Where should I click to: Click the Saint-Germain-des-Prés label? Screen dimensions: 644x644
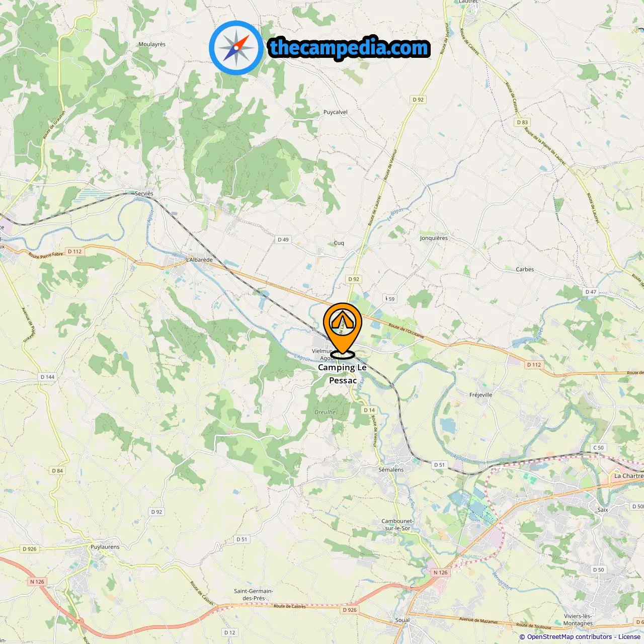254,595
